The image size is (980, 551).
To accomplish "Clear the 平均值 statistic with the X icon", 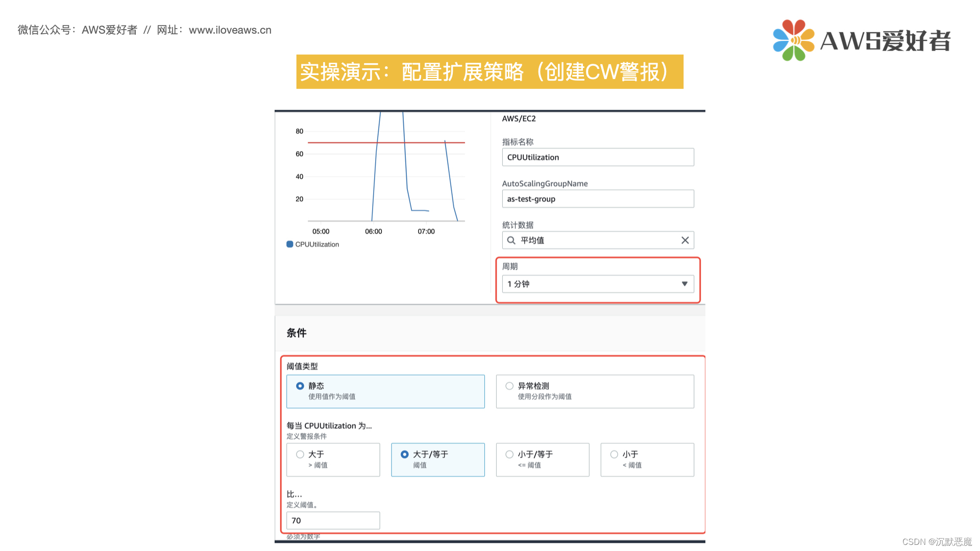I will [x=685, y=240].
